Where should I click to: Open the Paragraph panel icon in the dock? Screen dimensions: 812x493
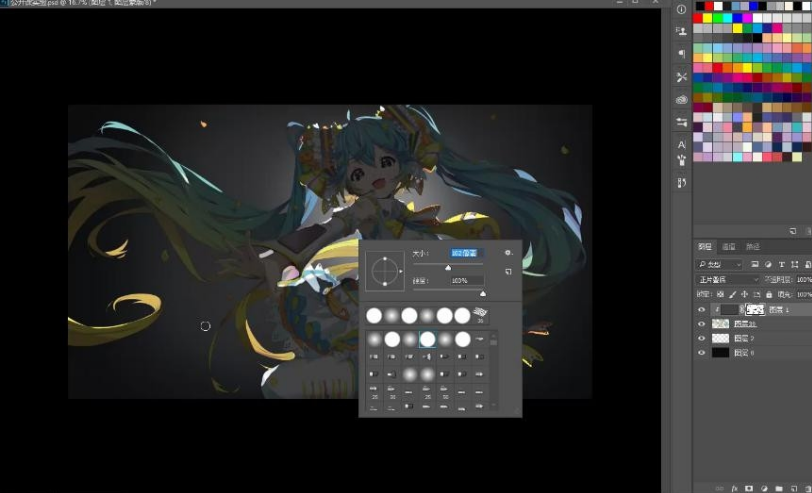coord(682,54)
